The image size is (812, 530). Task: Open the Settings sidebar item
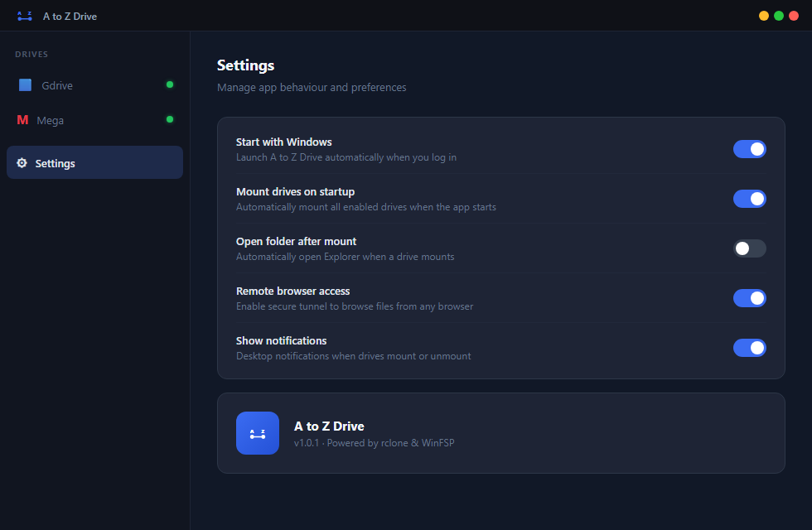94,162
